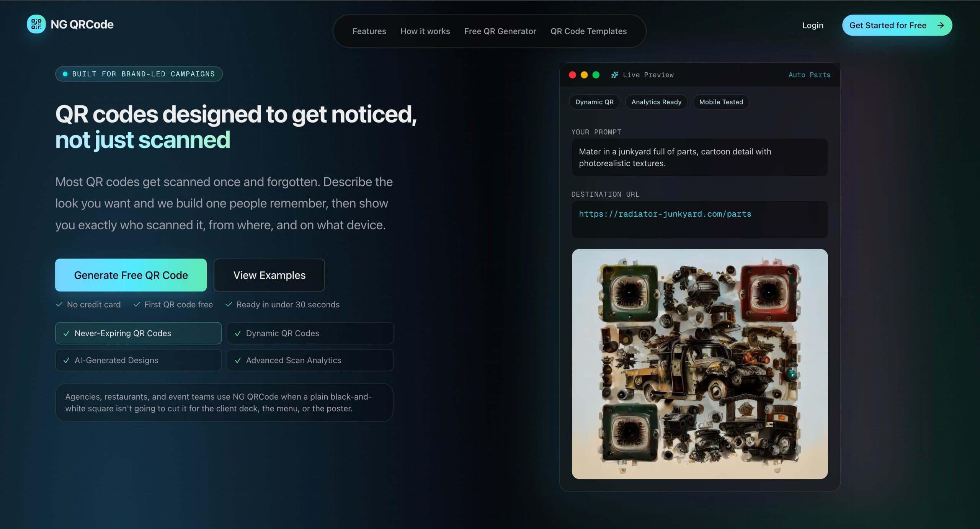Click the yellow window dot in preview

[x=584, y=75]
